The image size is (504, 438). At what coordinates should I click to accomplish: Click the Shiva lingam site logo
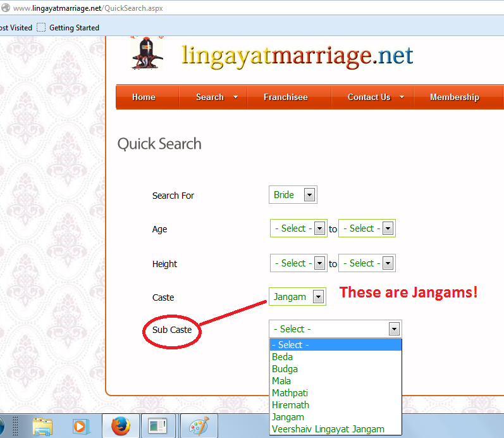tap(147, 53)
